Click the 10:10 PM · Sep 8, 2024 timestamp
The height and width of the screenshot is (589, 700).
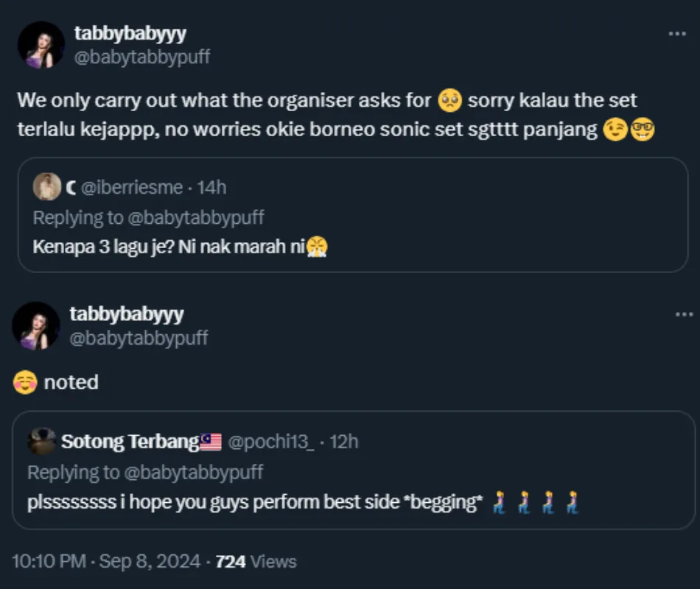pos(106,562)
